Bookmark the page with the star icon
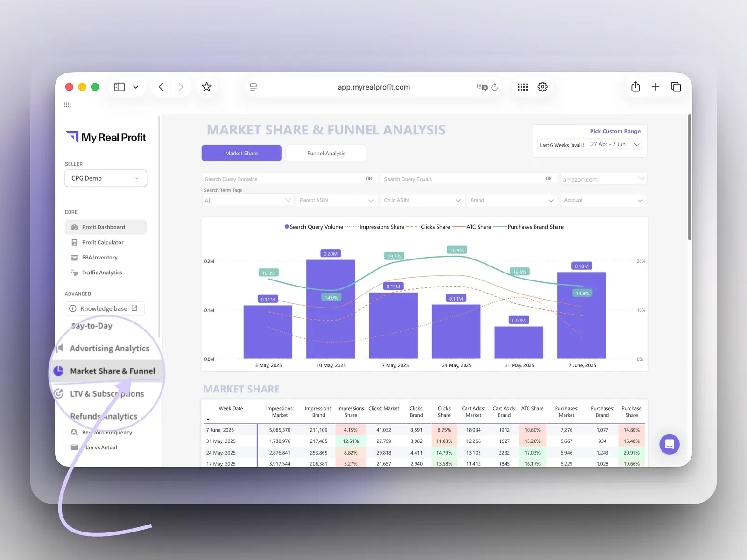 [x=206, y=87]
